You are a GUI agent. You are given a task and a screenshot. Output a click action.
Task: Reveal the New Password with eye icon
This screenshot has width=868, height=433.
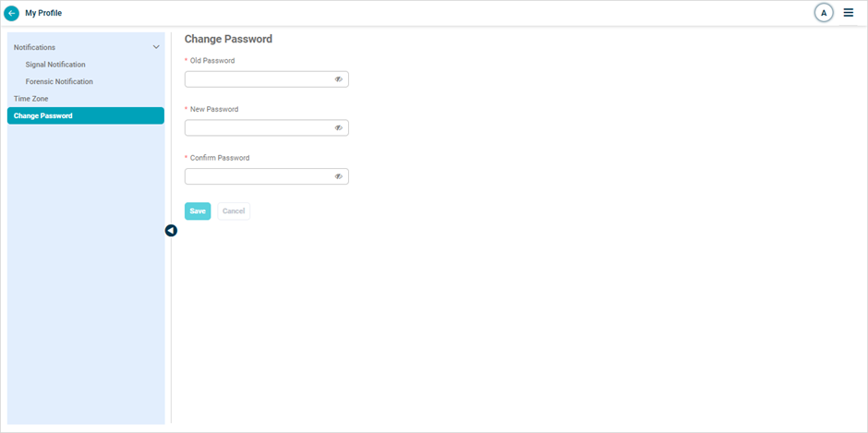pos(339,128)
